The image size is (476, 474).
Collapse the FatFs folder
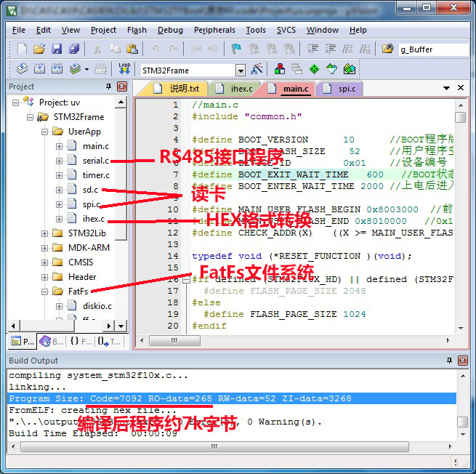(x=44, y=292)
